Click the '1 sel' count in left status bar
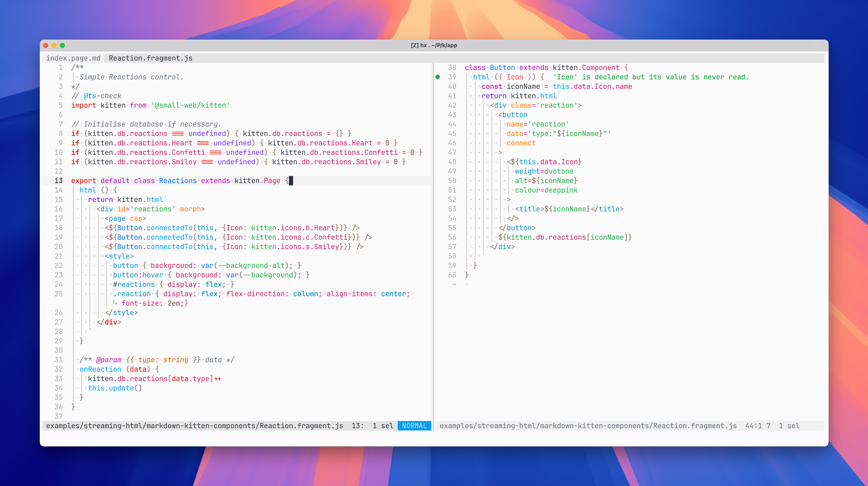The image size is (868, 486). pyautogui.click(x=383, y=426)
